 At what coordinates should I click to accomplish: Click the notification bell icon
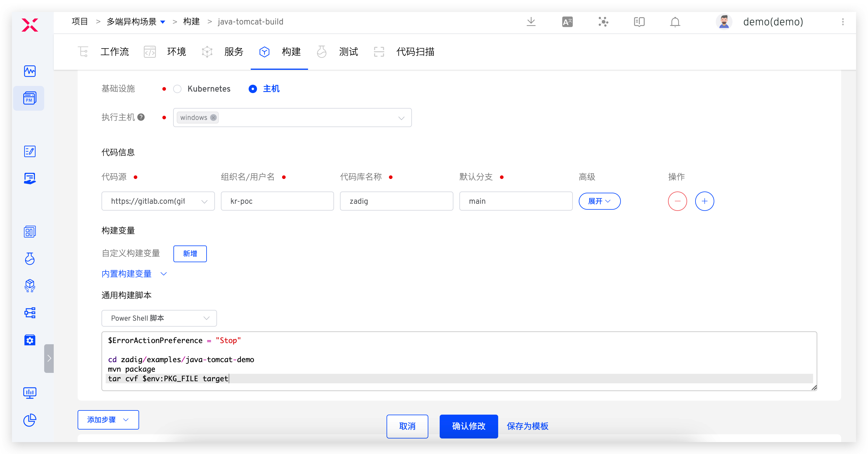tap(675, 22)
